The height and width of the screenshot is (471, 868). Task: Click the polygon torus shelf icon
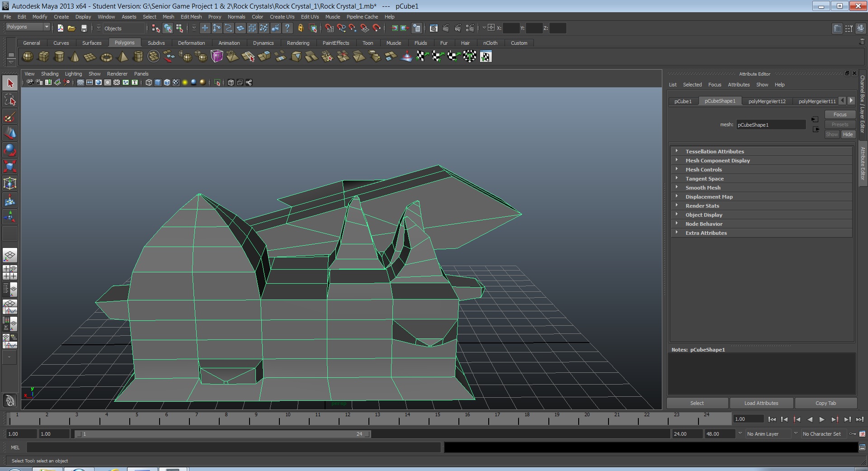point(106,57)
